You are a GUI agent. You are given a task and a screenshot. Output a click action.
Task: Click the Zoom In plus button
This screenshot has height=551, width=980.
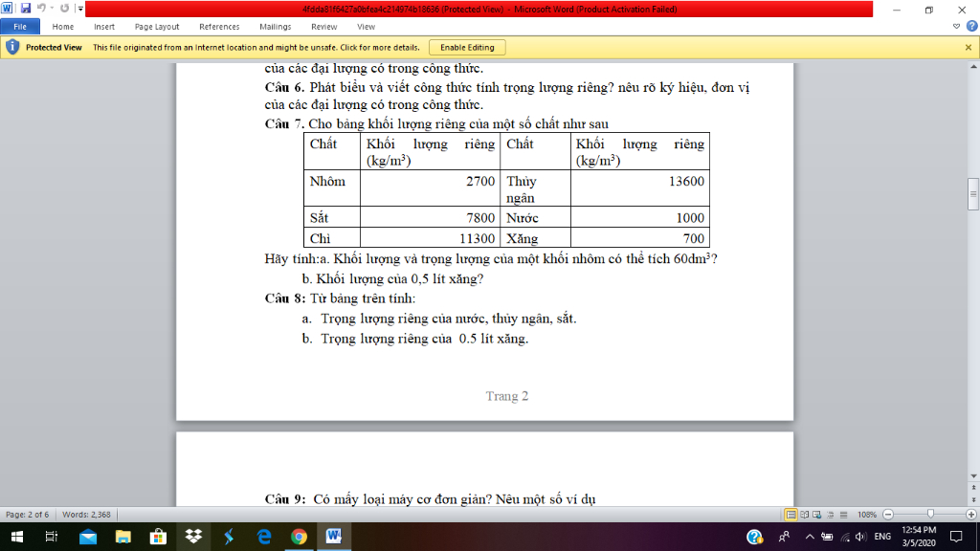click(x=970, y=515)
